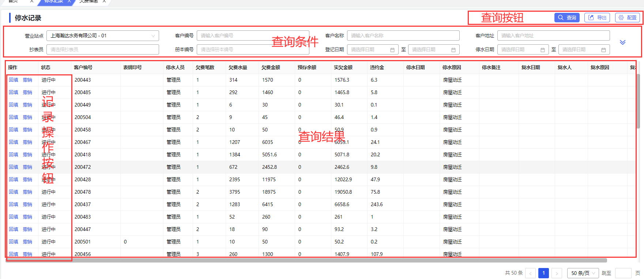Image resolution: width=644 pixels, height=279 pixels.
Task: Click 回填 for customer 200449
Action: [14, 105]
